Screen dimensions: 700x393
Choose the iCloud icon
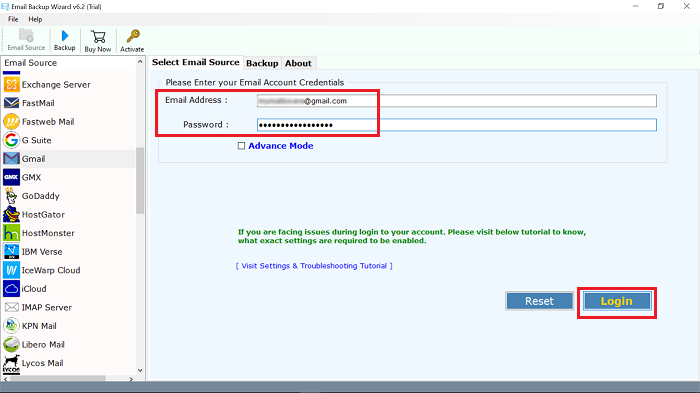click(x=12, y=288)
